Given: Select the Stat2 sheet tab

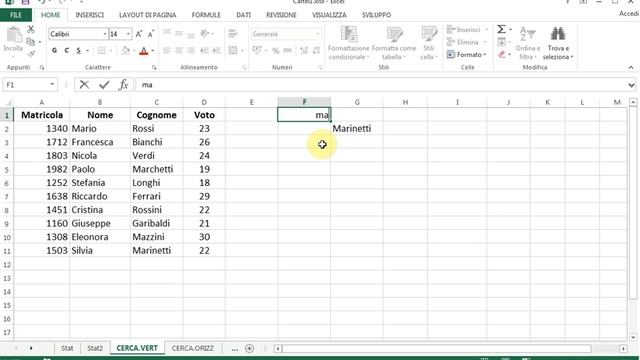Looking at the screenshot, I should [x=95, y=348].
